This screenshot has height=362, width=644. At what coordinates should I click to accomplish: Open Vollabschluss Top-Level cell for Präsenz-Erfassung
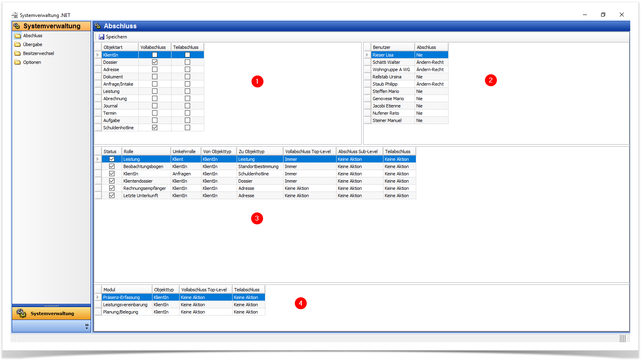(205, 297)
